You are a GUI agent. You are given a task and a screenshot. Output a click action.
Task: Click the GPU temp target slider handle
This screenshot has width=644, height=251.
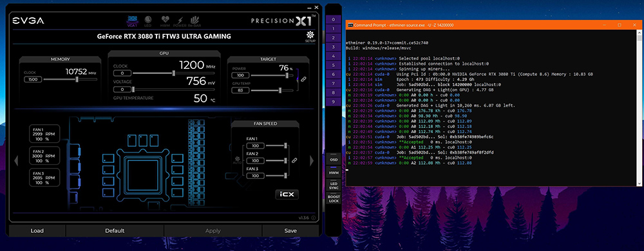click(280, 90)
